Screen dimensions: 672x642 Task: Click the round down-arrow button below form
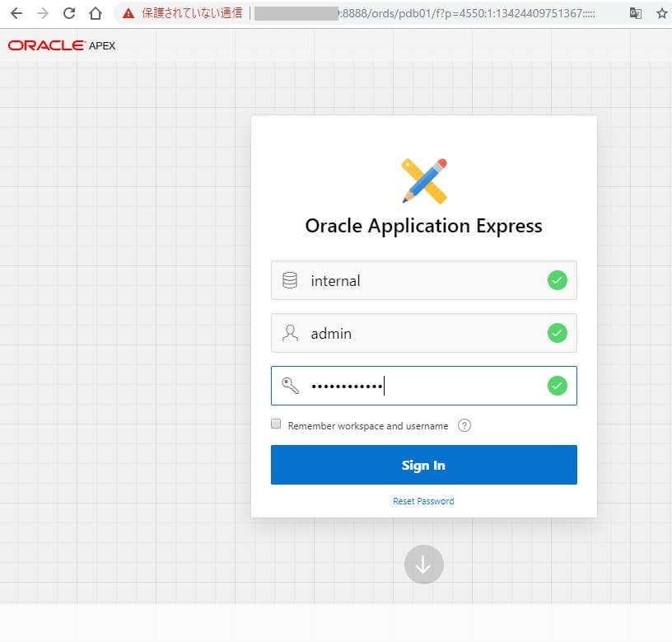click(x=424, y=565)
